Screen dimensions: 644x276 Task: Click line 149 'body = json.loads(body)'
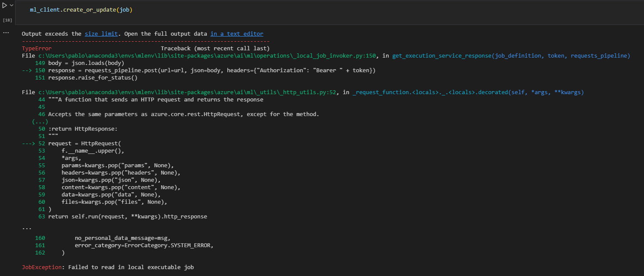[x=86, y=63]
